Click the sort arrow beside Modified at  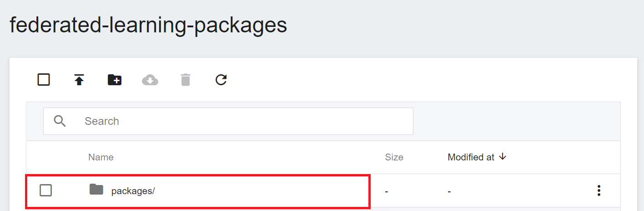pyautogui.click(x=503, y=157)
